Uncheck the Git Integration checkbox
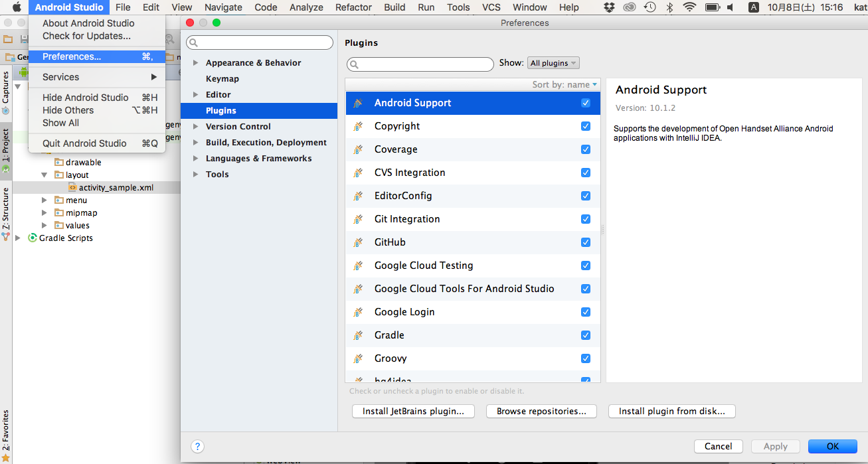 (x=586, y=219)
